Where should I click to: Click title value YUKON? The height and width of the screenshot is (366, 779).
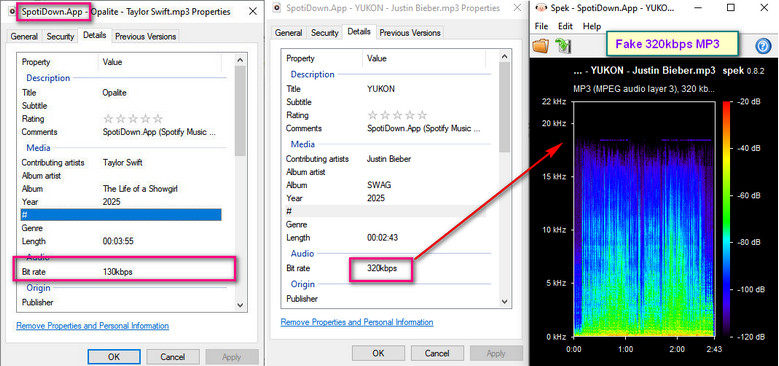tap(381, 89)
